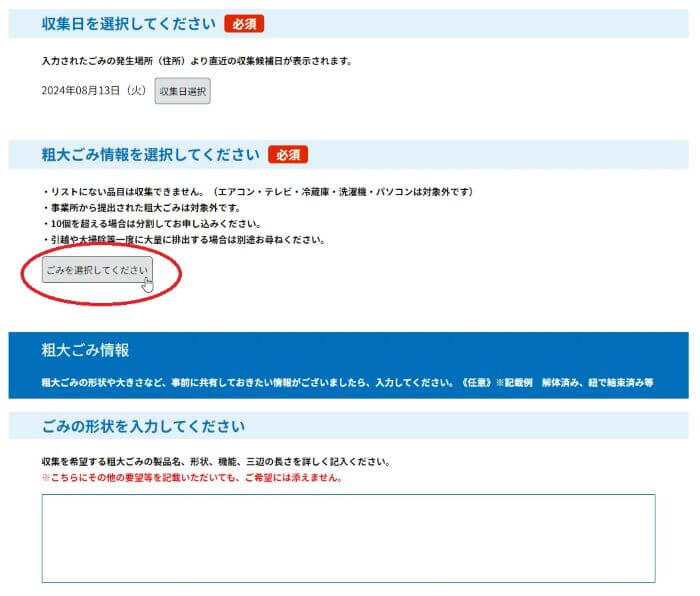Open the ごみを選択してください button
The height and width of the screenshot is (596, 700).
tap(97, 270)
